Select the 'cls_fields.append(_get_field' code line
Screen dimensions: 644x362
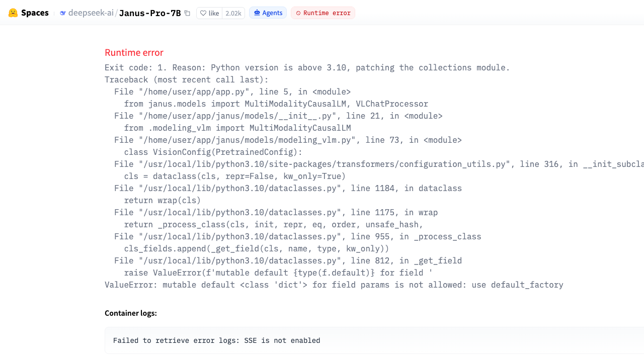coord(257,249)
